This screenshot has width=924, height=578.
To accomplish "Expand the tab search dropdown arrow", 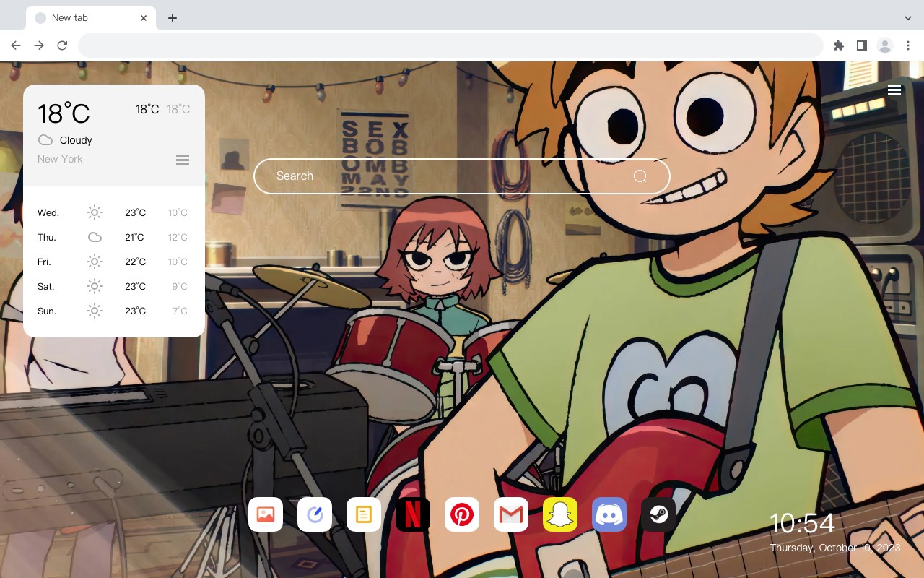I will (908, 18).
